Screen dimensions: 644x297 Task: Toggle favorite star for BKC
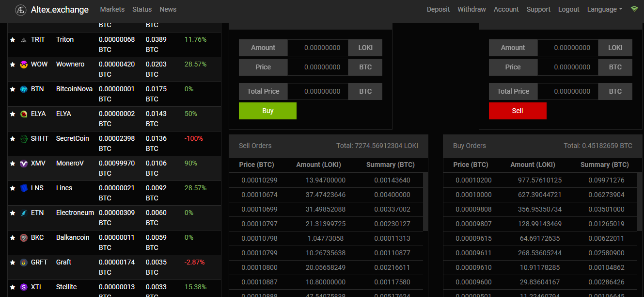[13, 238]
